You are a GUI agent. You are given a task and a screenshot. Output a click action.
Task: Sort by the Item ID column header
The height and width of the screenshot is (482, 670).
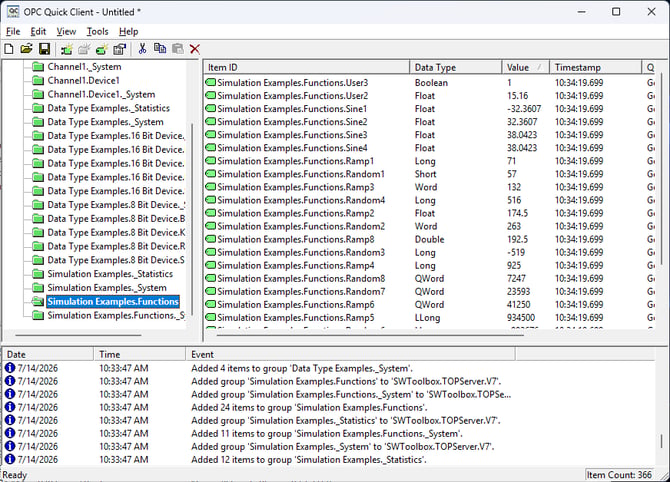(x=306, y=68)
